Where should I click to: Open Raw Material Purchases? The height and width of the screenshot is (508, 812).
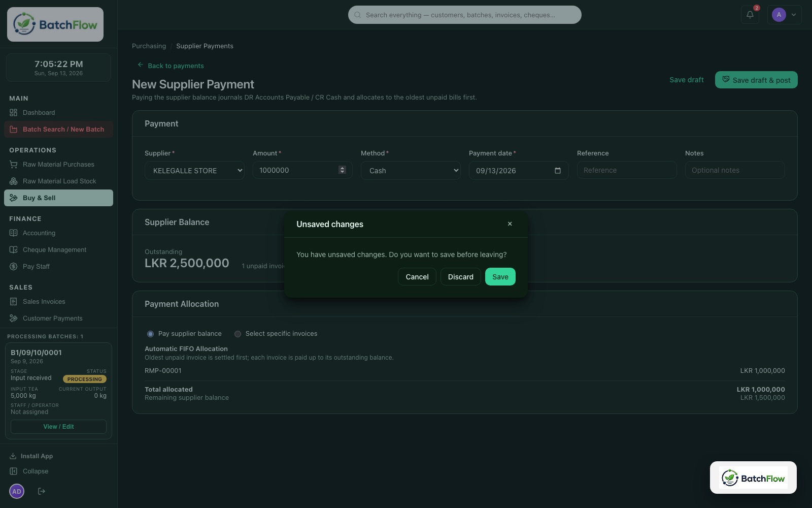58,164
